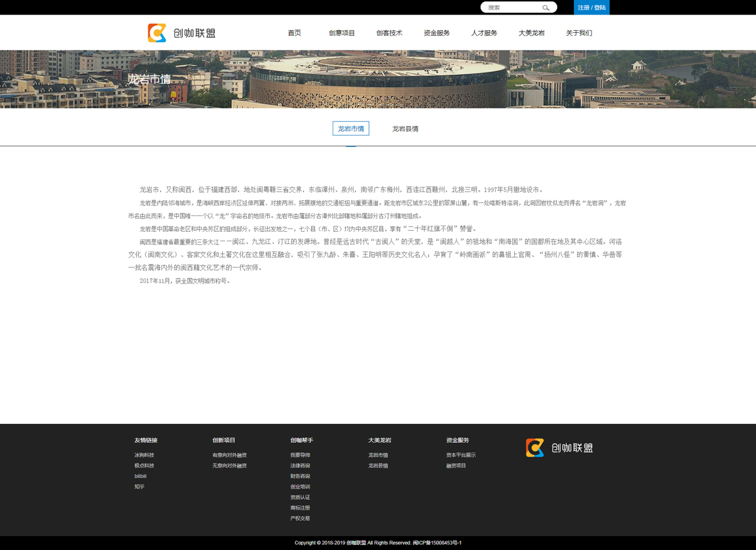756x550 pixels.
Task: Open 大美龙岩 in top navigation
Action: (532, 33)
